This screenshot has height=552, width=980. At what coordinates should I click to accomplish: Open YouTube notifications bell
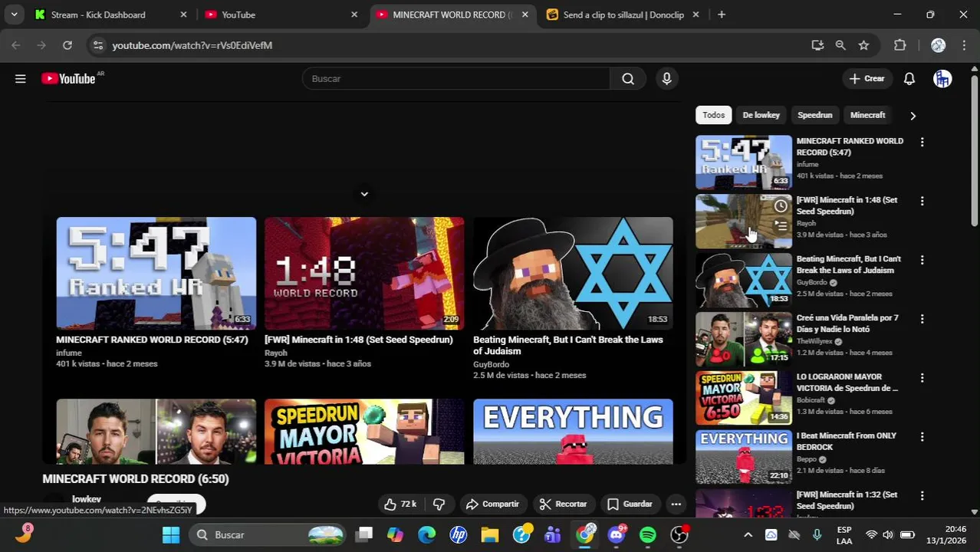click(x=909, y=78)
